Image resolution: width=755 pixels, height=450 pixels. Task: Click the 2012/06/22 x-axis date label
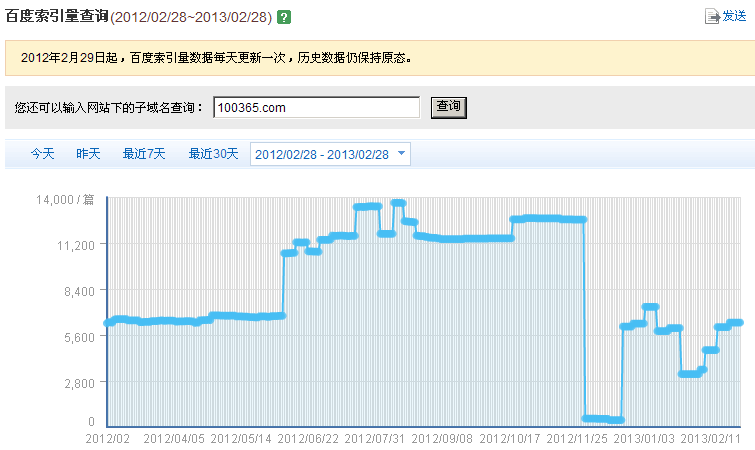[x=308, y=439]
